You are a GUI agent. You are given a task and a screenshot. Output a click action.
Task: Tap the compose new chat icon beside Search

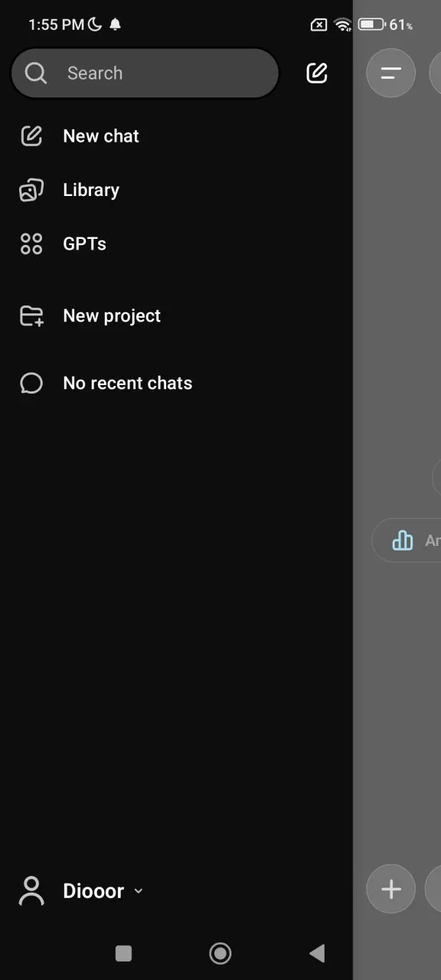[x=317, y=73]
